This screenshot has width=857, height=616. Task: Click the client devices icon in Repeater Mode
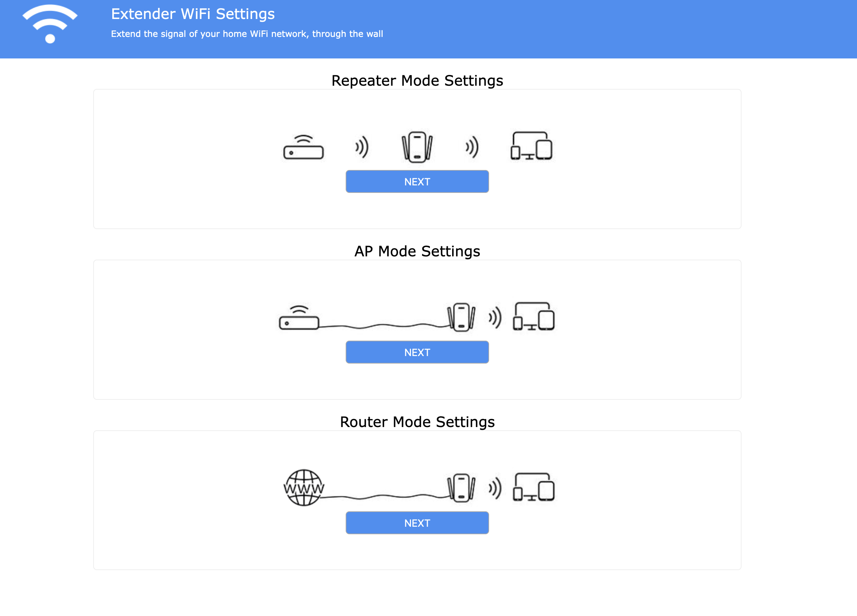click(x=531, y=146)
